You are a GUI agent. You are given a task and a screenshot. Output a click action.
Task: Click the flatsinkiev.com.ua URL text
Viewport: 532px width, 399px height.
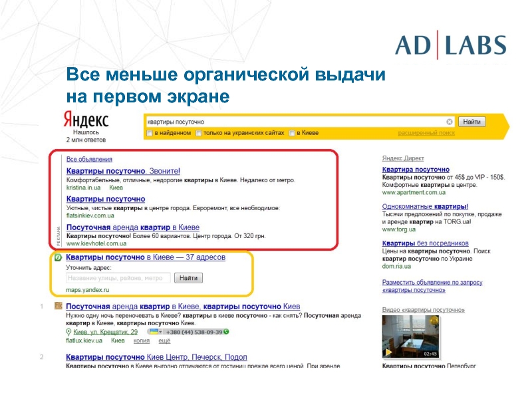90,215
